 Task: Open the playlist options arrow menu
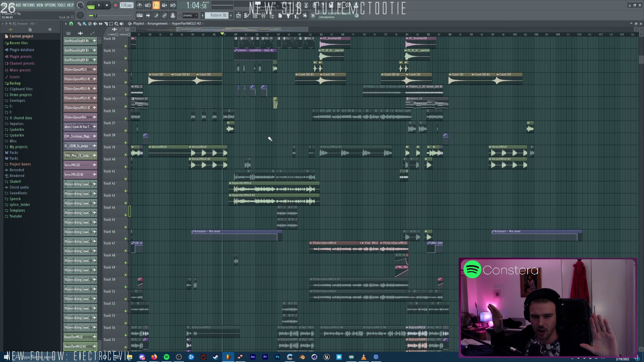[66, 24]
